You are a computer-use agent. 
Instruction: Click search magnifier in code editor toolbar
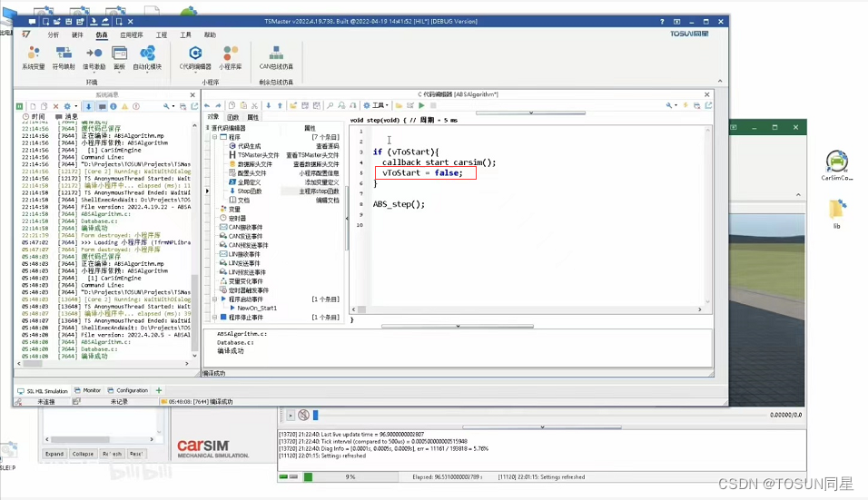coord(330,105)
